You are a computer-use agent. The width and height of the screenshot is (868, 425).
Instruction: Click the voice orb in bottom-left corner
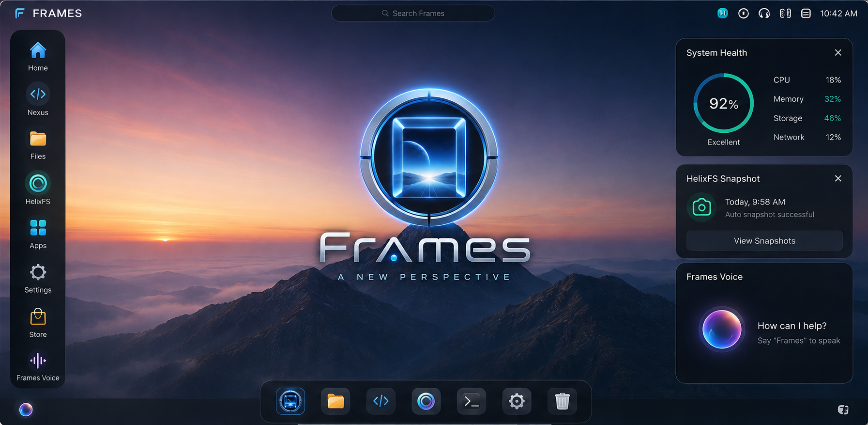click(x=26, y=409)
